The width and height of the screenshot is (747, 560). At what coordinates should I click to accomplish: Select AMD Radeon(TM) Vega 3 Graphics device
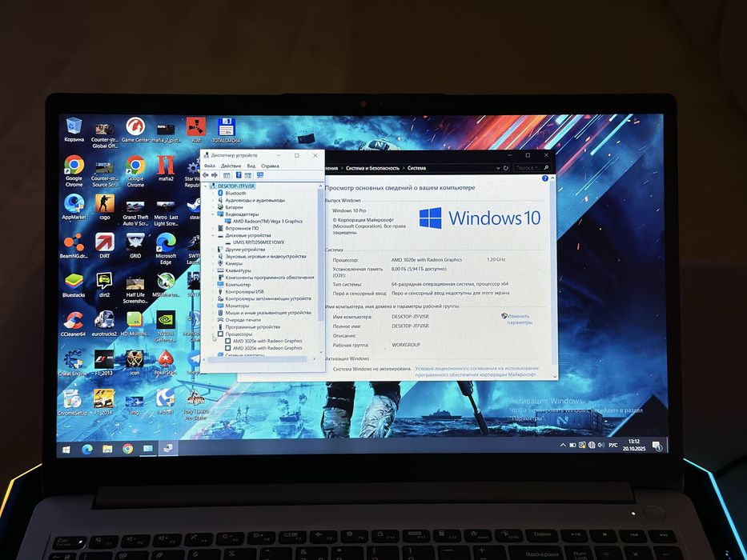263,221
